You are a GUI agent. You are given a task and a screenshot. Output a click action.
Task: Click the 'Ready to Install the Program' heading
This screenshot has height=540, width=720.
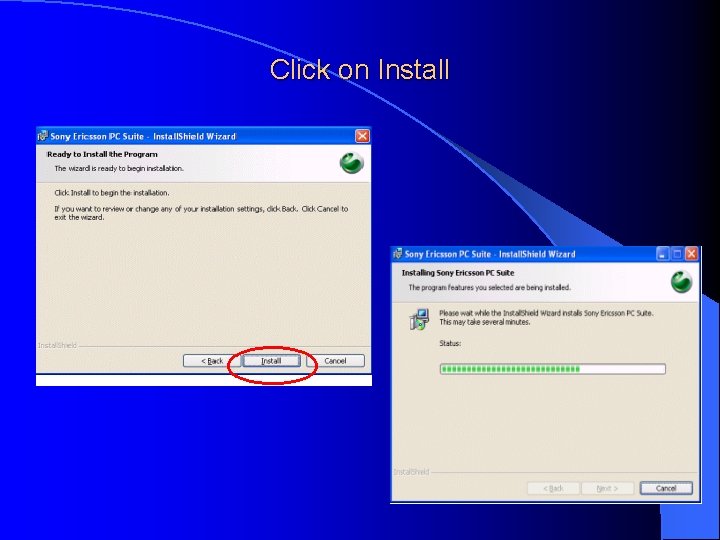(102, 154)
